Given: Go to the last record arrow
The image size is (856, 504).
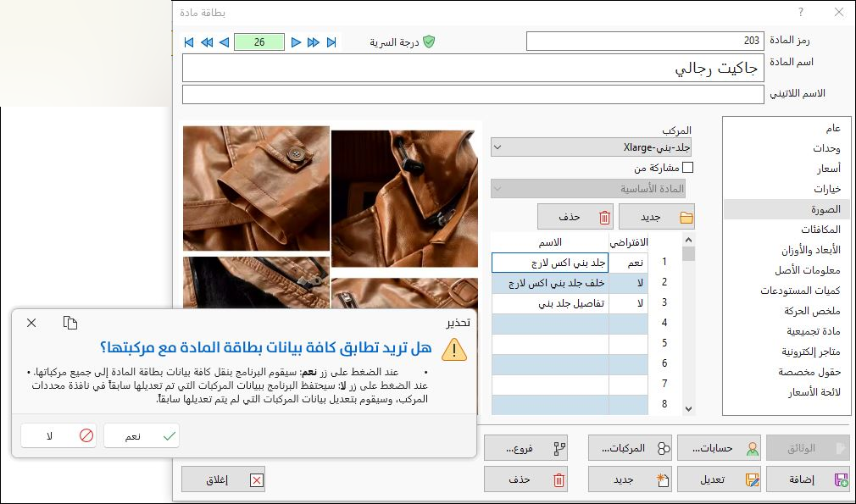Looking at the screenshot, I should [331, 42].
